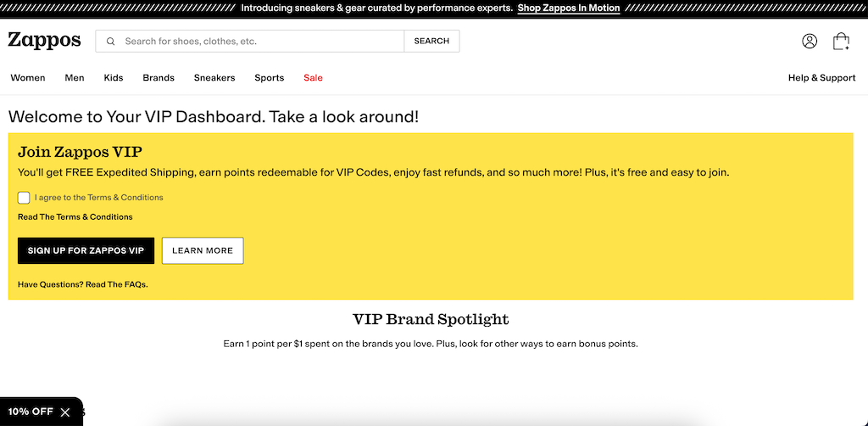Click the Learn More button
The height and width of the screenshot is (426, 868).
pyautogui.click(x=203, y=251)
